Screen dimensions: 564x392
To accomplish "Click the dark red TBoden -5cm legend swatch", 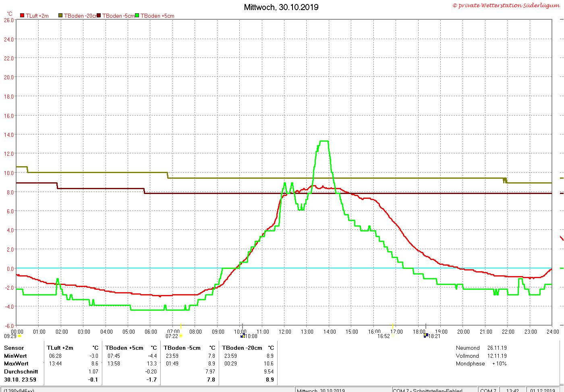I will coord(99,16).
